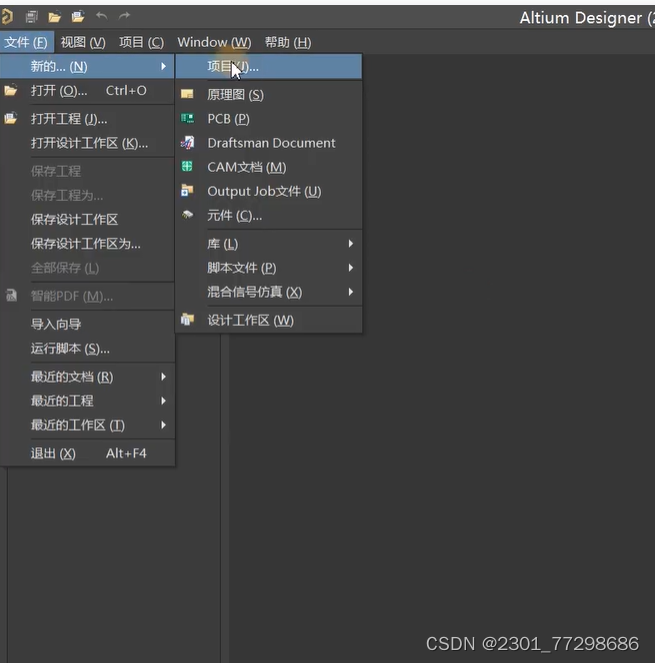Click the folder icon beside 打开 (O)

click(x=11, y=90)
